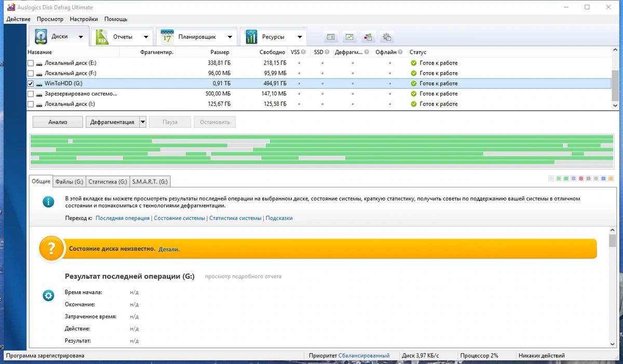Viewport: 623px width, 364px height.
Task: Click the Планировщик calendar icon
Action: coord(167,37)
